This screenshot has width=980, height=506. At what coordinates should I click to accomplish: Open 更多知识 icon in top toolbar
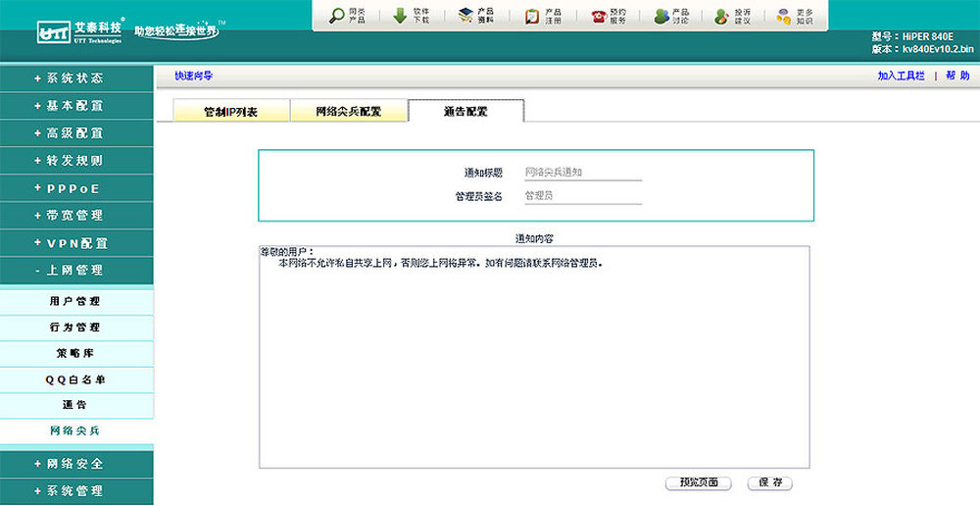[x=784, y=16]
